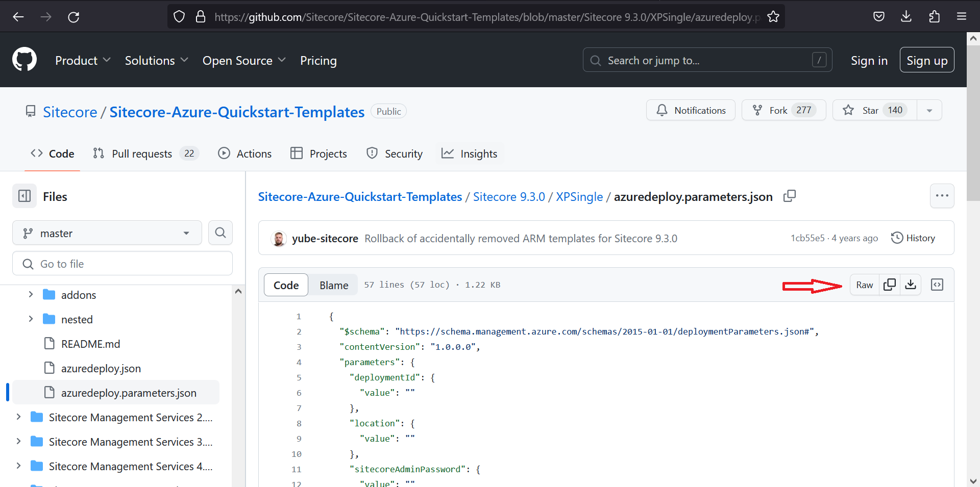Collapse the file tree side panel icon
The width and height of the screenshot is (980, 487).
24,196
